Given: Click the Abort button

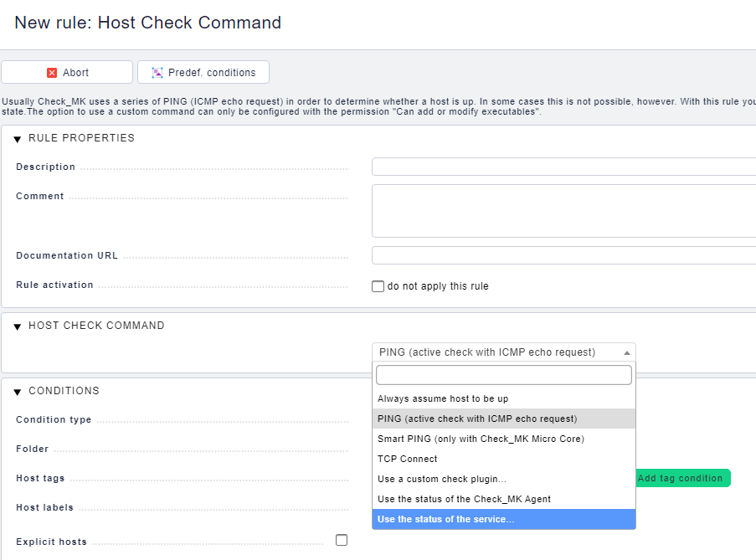Looking at the screenshot, I should (67, 72).
